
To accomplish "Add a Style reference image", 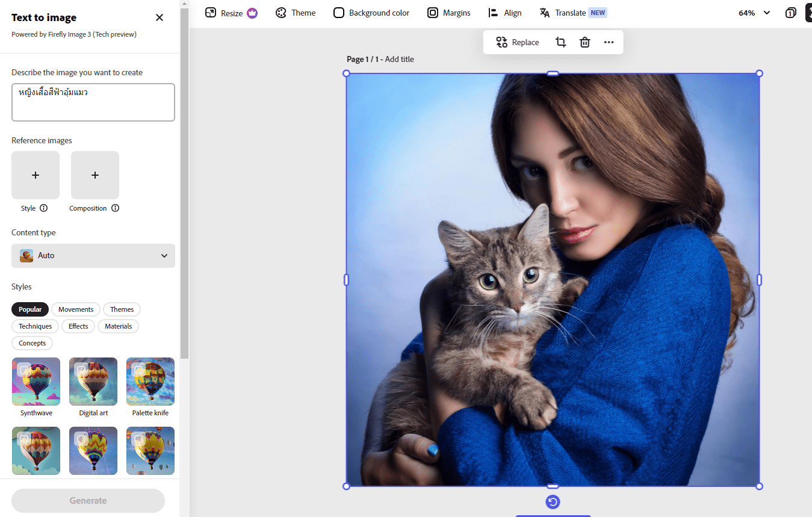I will click(36, 175).
